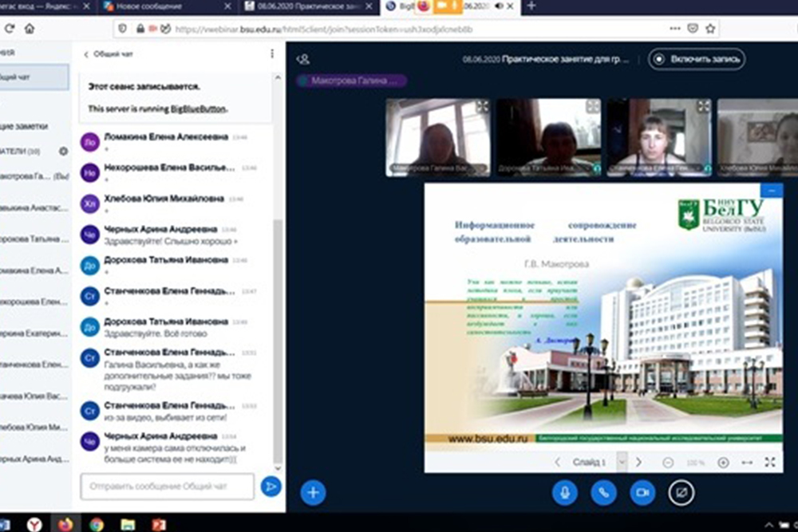
Task: Go to the next slide
Action: (638, 462)
